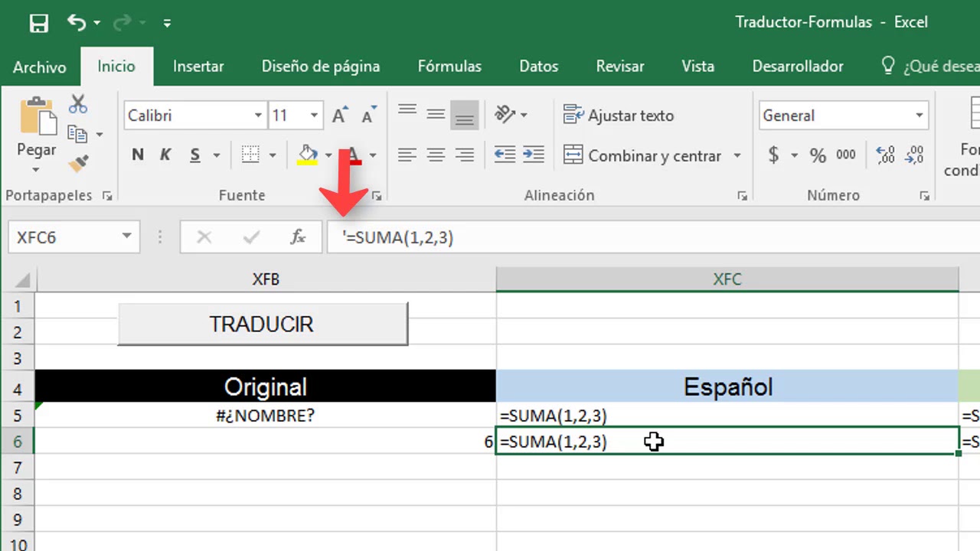This screenshot has height=551, width=980.
Task: Toggle bold N formatting
Action: pos(138,155)
